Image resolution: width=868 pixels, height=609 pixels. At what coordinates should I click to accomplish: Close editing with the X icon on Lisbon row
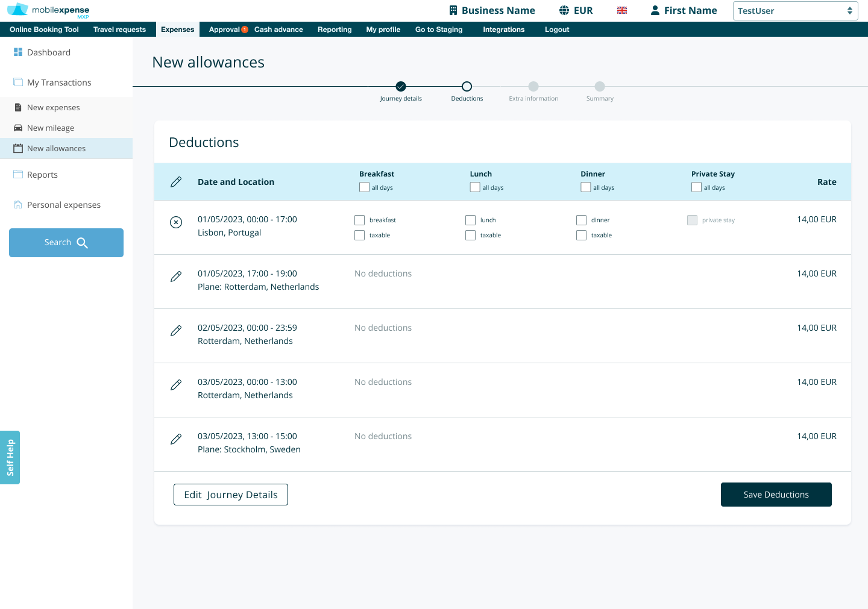click(x=176, y=222)
